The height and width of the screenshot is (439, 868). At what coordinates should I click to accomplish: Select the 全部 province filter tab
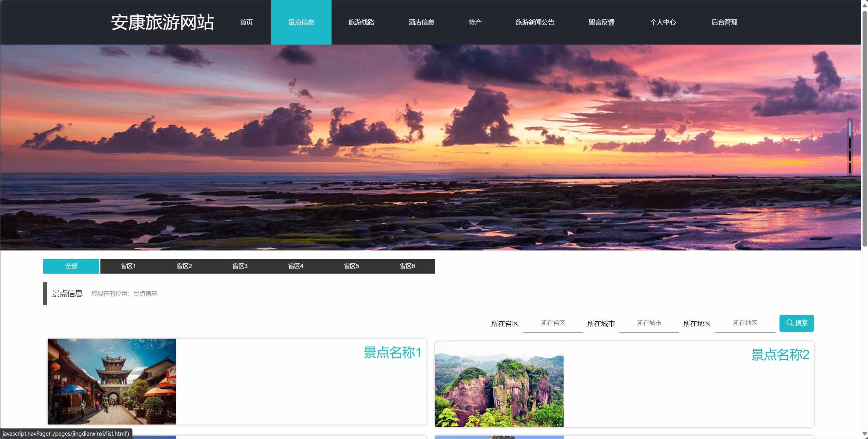71,266
